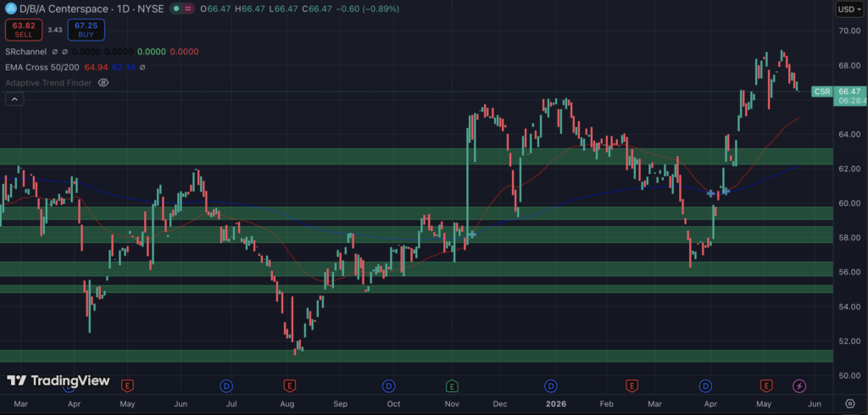The height and width of the screenshot is (415, 868).
Task: Click the 54.00 price axis label
Action: [849, 307]
